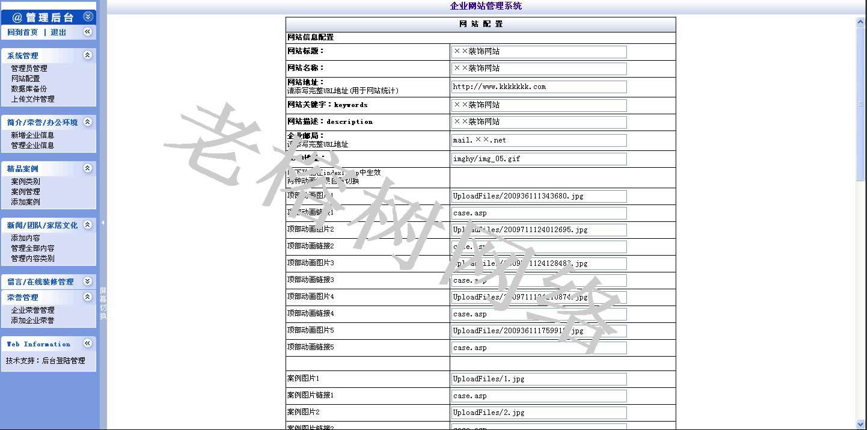Toggle the Web Information panel chevron
868x430 pixels.
pos(88,343)
